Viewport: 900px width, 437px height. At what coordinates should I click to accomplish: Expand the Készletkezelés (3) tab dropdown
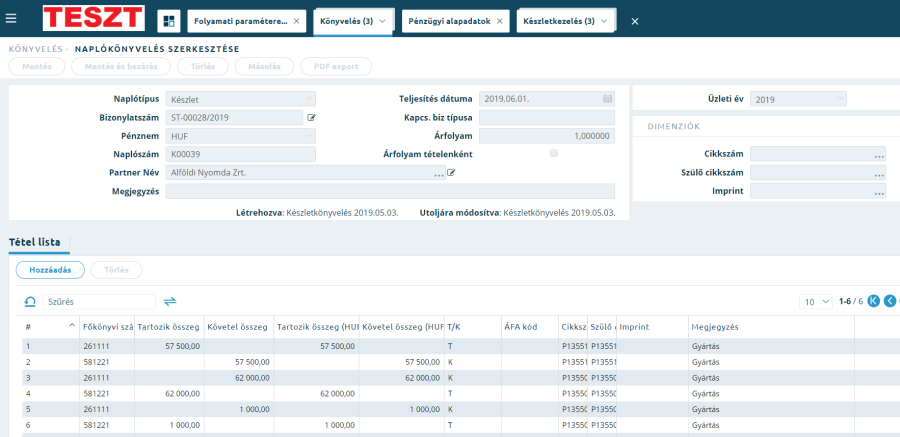pyautogui.click(x=604, y=21)
